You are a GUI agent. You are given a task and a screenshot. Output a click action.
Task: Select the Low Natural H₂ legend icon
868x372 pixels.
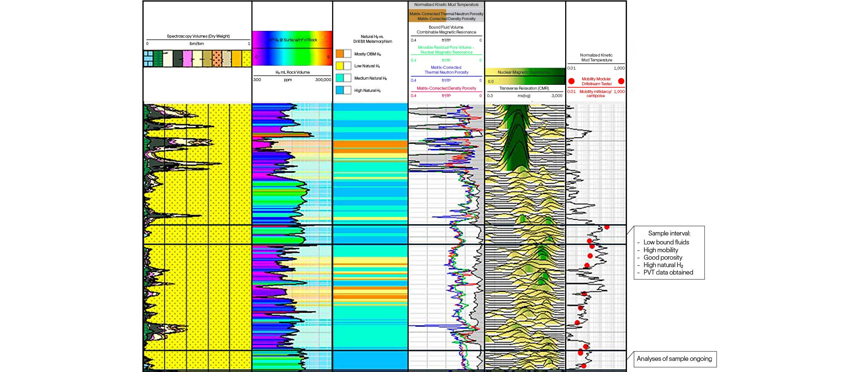point(343,65)
